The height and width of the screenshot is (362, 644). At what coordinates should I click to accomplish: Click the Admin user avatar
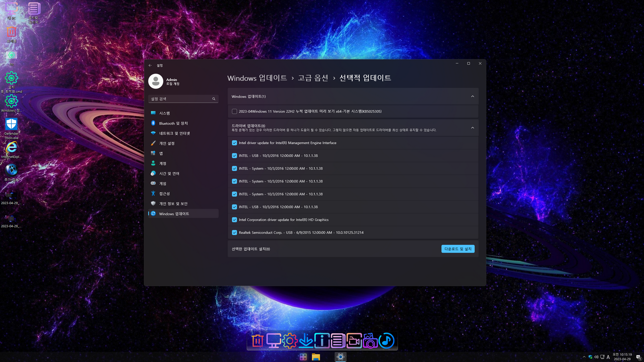point(156,81)
